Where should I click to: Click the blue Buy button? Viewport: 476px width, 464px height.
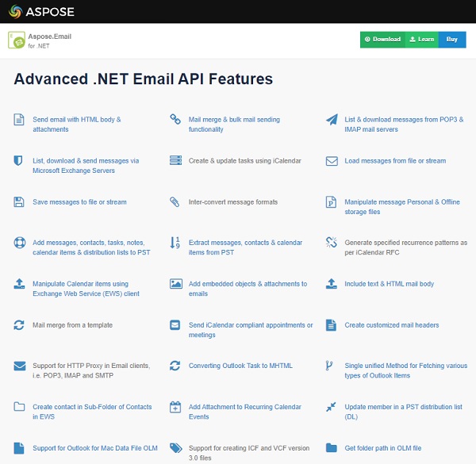click(452, 40)
